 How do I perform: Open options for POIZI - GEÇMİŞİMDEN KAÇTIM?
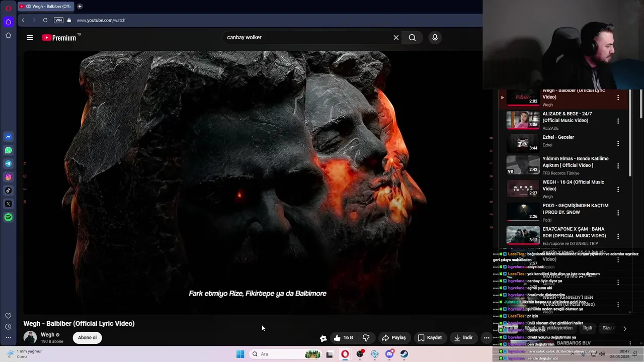click(618, 212)
